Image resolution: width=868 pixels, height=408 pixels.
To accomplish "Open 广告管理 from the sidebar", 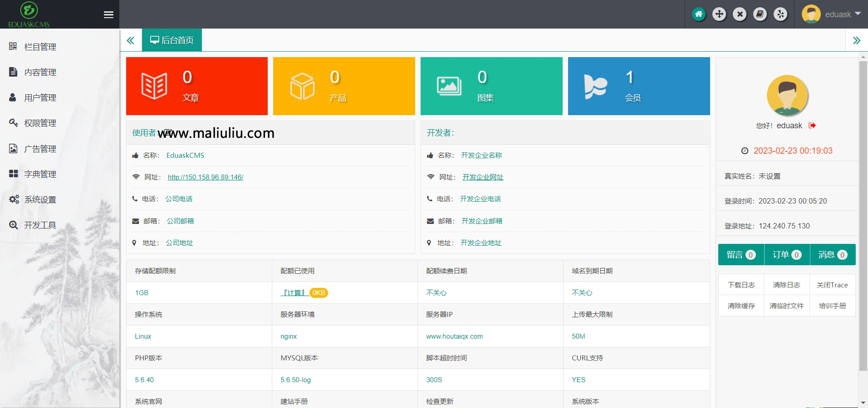I will tap(40, 148).
